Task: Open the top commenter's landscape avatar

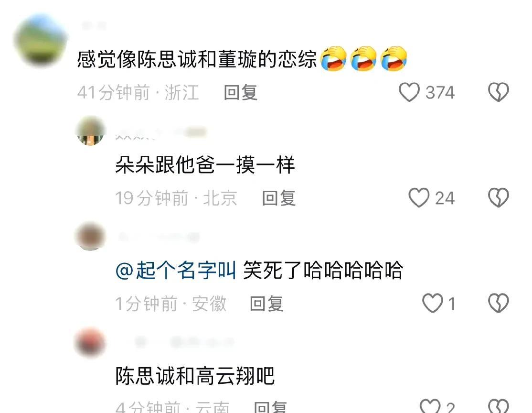Action: 41,40
